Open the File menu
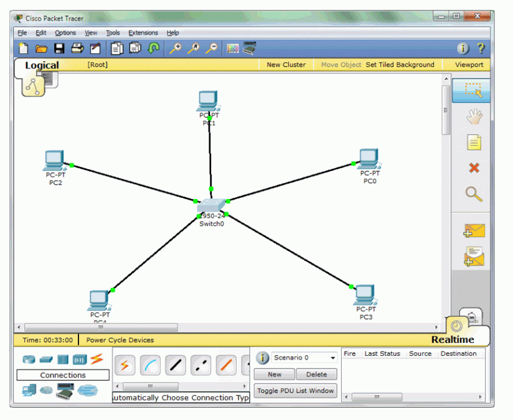 tap(22, 33)
